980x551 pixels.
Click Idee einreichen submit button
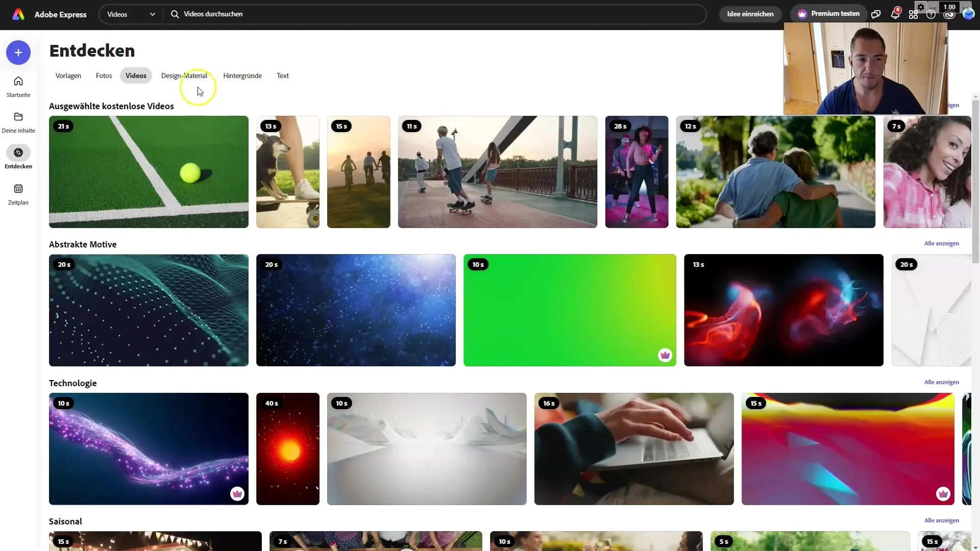click(x=750, y=13)
